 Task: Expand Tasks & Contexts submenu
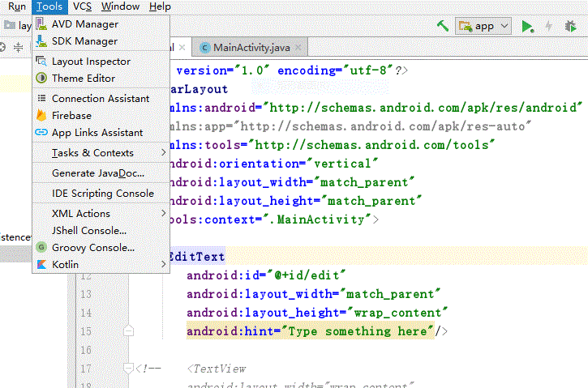tap(101, 153)
